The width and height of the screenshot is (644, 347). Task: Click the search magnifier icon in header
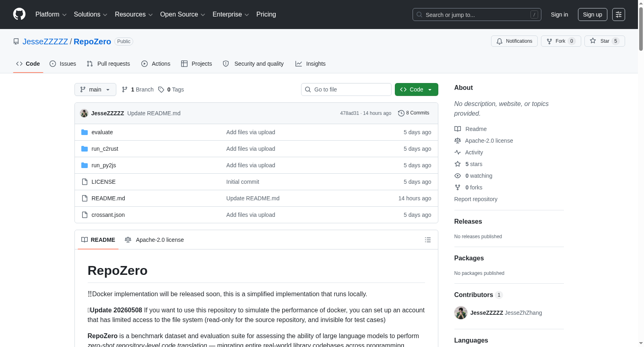pyautogui.click(x=419, y=15)
